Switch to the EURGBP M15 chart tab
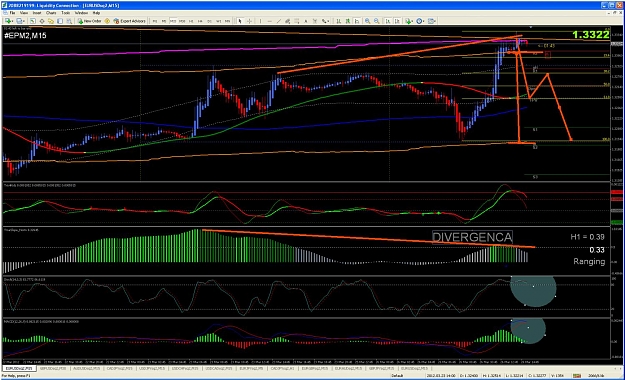Screen dimensions: 625x380 pyautogui.click(x=315, y=369)
